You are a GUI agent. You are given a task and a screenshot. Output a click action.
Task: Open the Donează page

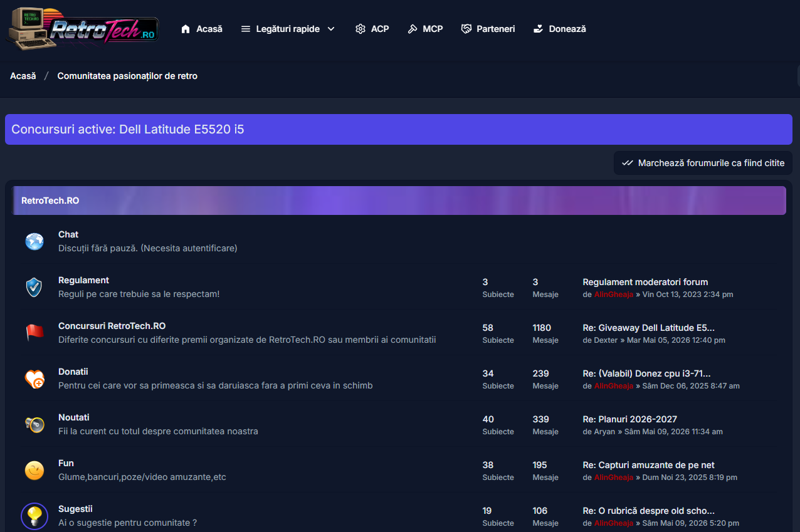[x=559, y=29]
